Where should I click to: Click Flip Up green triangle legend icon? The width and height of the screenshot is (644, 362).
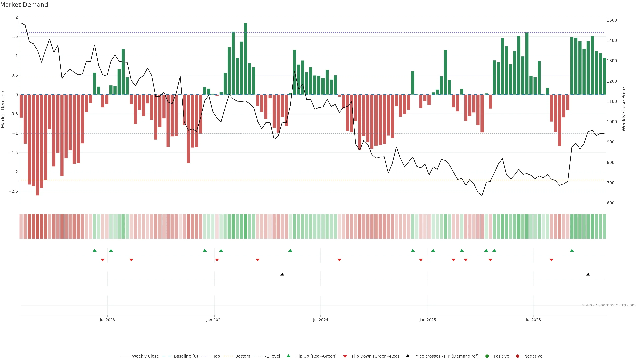pos(288,356)
